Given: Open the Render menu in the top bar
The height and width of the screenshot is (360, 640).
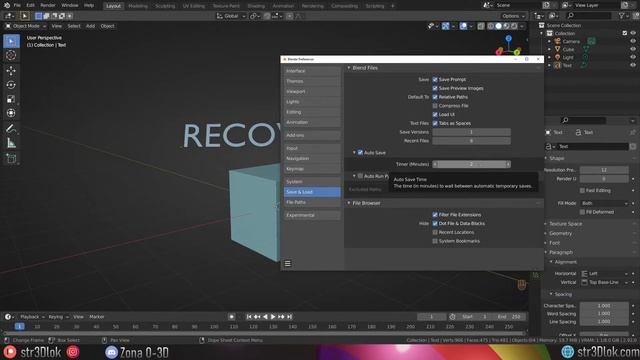Looking at the screenshot, I should click(48, 6).
